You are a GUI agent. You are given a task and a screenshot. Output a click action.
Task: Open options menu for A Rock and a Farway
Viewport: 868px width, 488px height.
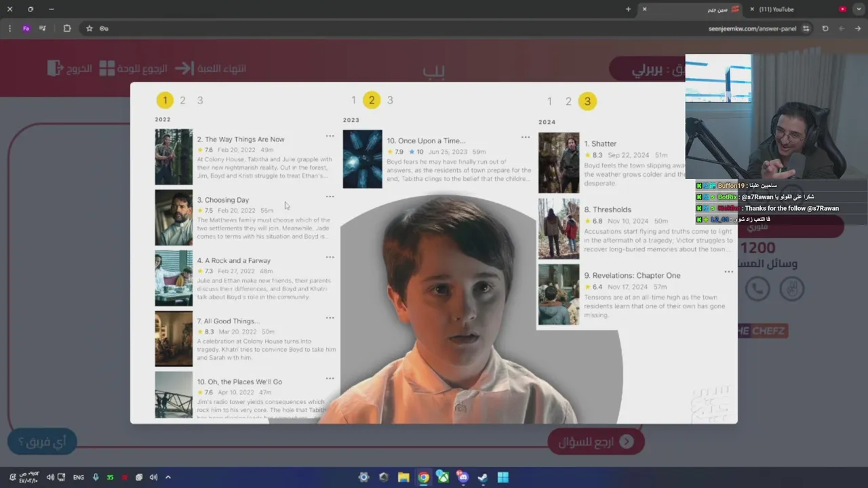coord(330,257)
